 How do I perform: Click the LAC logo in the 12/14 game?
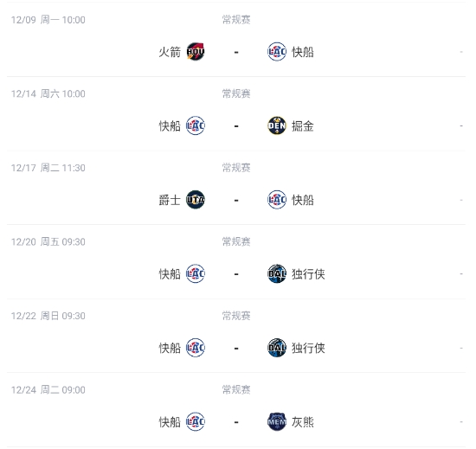(196, 125)
